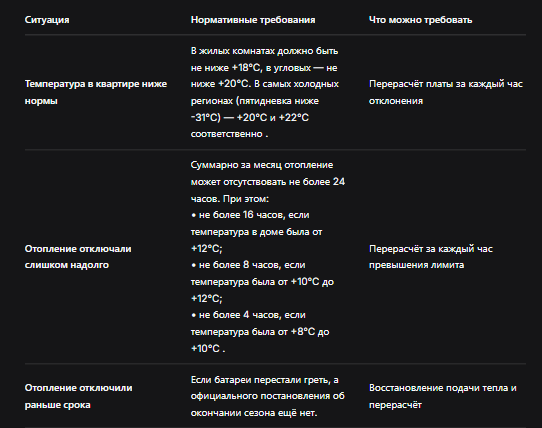
Task: Click the '-31°C) — +20°C и +22°C' line
Action: coord(250,118)
